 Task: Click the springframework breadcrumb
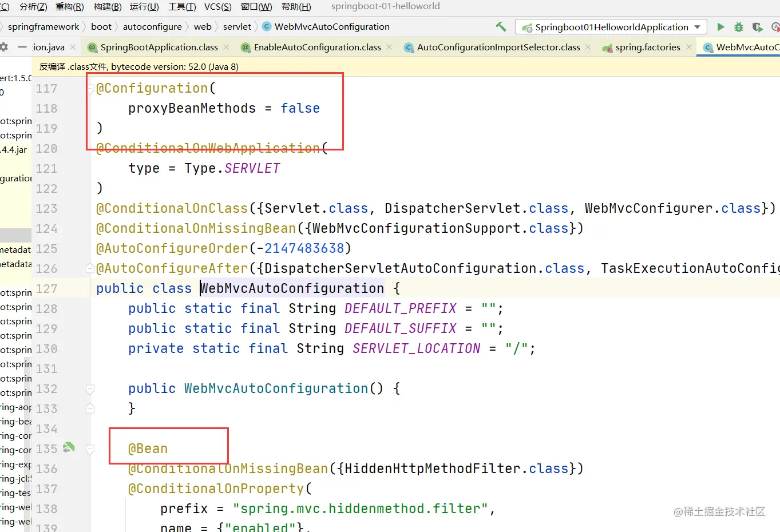43,27
